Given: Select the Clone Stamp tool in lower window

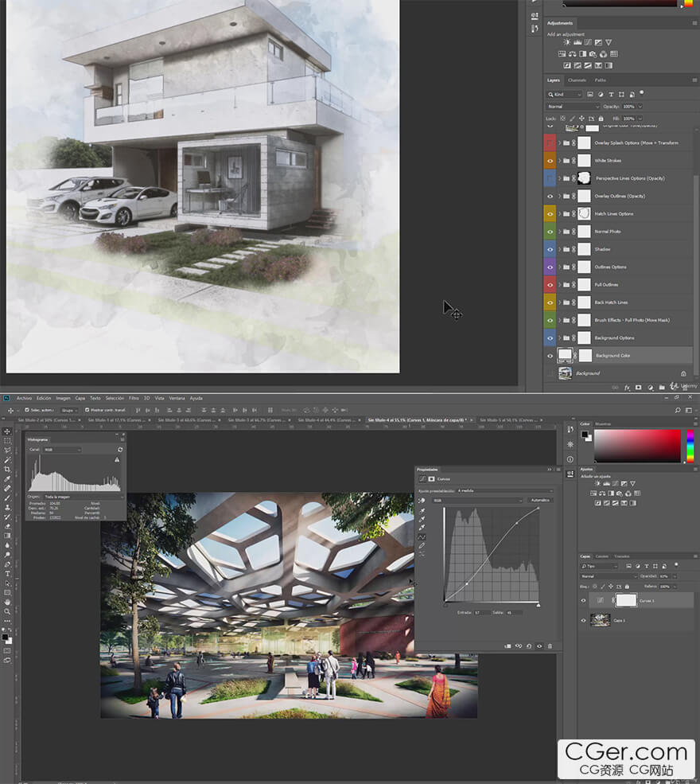Looking at the screenshot, I should click(7, 507).
